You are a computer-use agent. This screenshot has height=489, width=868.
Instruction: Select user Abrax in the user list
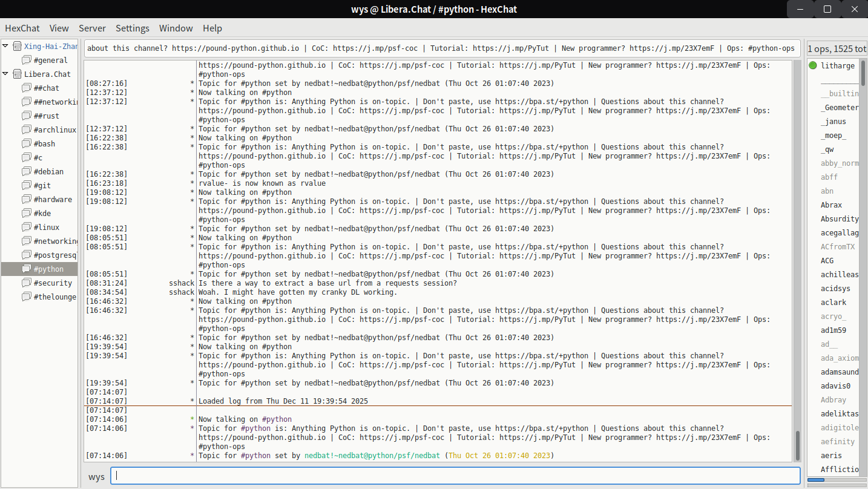[831, 205]
